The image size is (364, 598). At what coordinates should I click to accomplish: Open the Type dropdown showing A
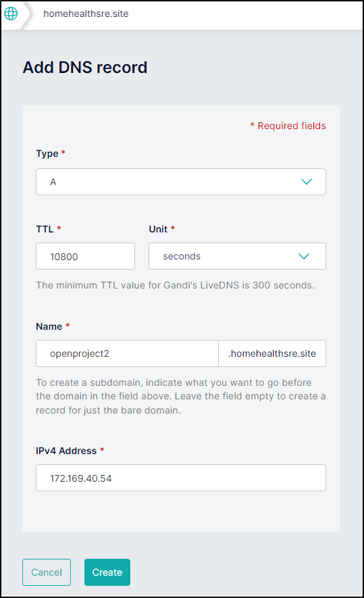[181, 182]
